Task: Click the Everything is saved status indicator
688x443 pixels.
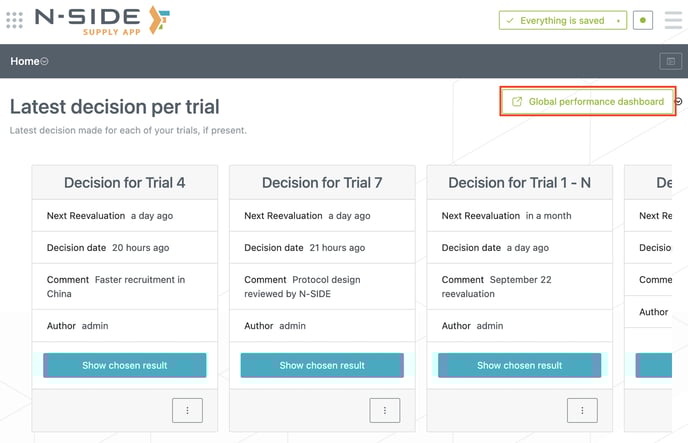Action: 562,20
